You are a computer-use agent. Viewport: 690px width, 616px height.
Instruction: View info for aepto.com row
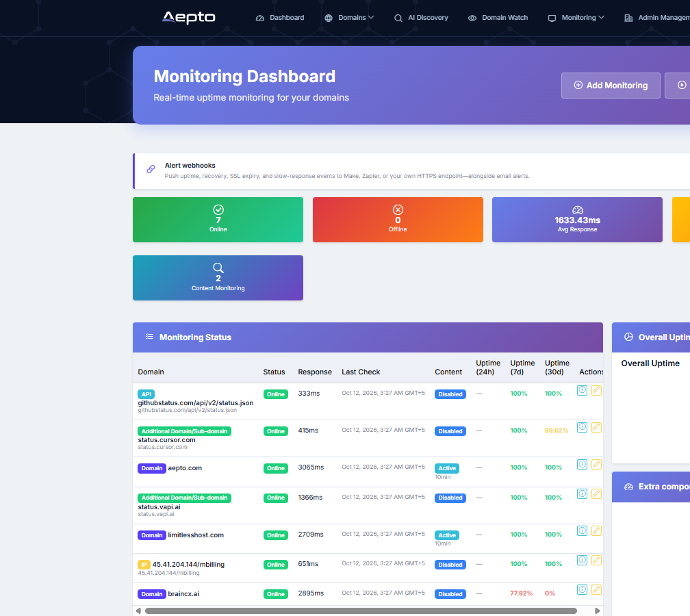click(582, 464)
